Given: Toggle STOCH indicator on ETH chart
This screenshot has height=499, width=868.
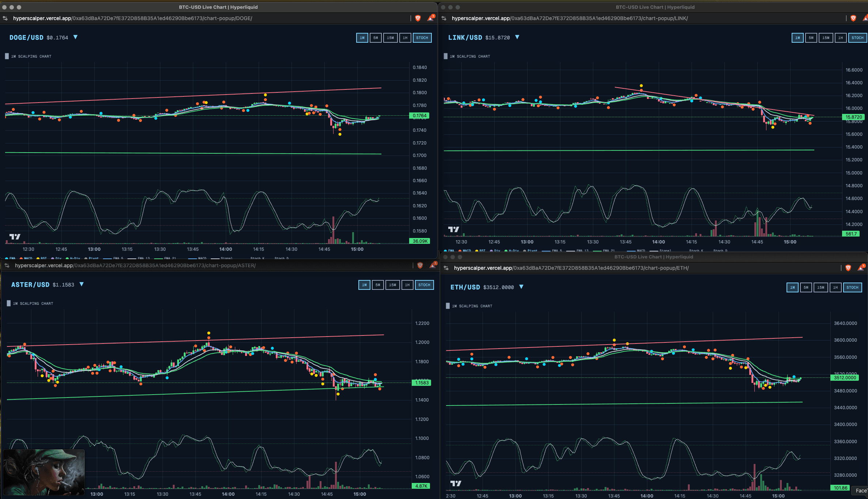Looking at the screenshot, I should point(852,288).
